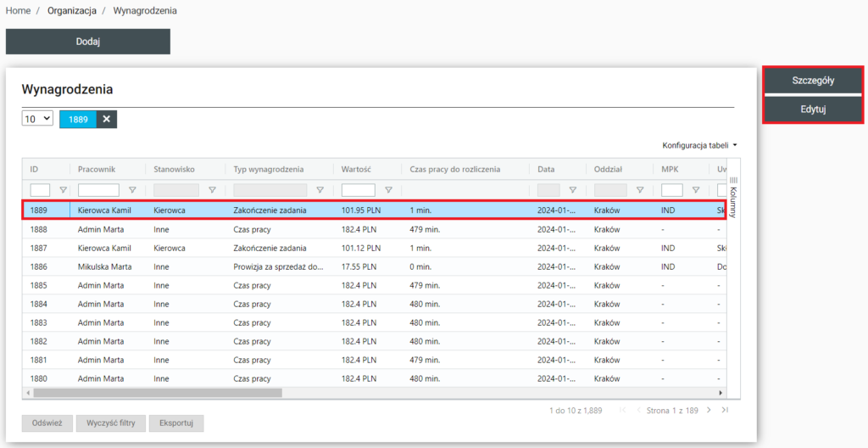Open the page size dropdown showing 10

tap(37, 120)
